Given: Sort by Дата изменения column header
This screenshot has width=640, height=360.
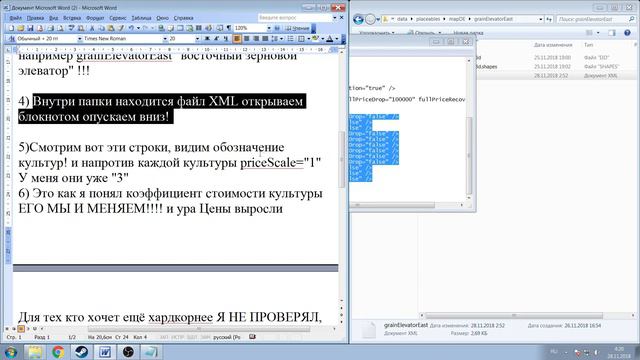Looking at the screenshot, I should point(553,45).
